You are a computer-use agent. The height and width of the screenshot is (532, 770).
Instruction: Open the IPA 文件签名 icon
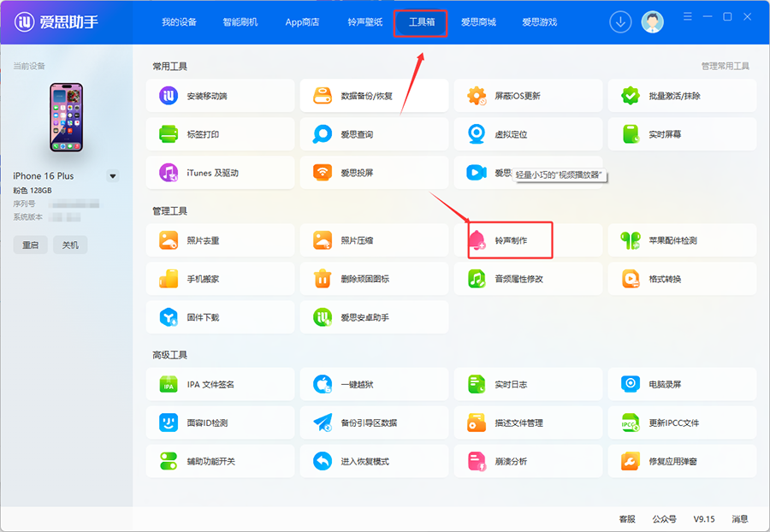click(x=169, y=384)
